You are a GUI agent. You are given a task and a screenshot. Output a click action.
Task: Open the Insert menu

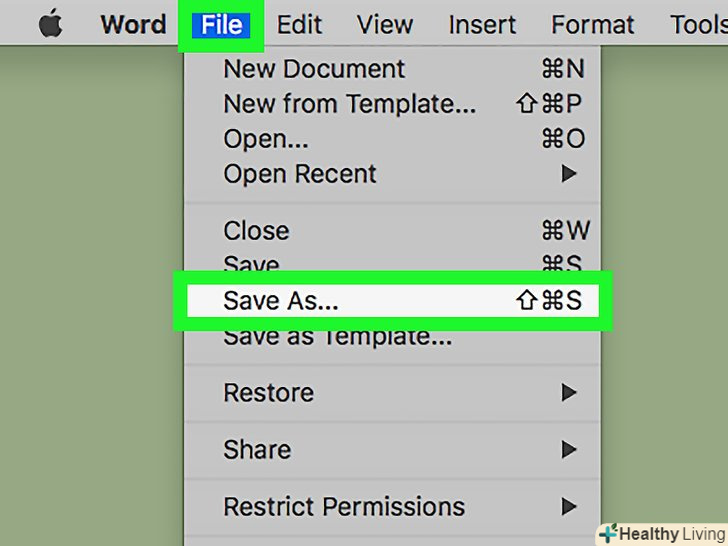[482, 24]
